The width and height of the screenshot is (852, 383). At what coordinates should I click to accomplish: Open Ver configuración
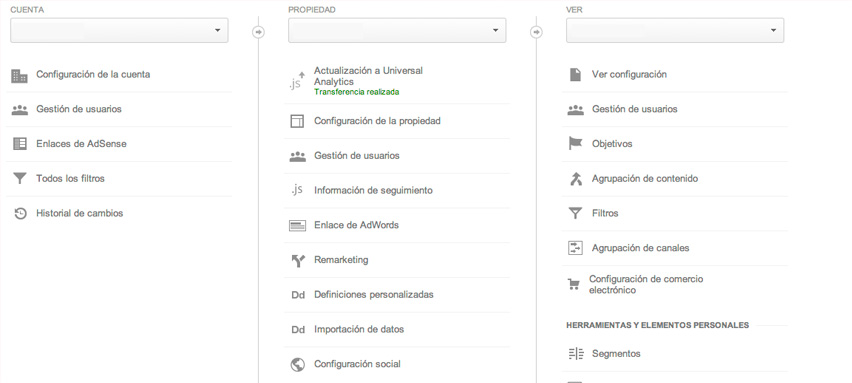pos(629,74)
